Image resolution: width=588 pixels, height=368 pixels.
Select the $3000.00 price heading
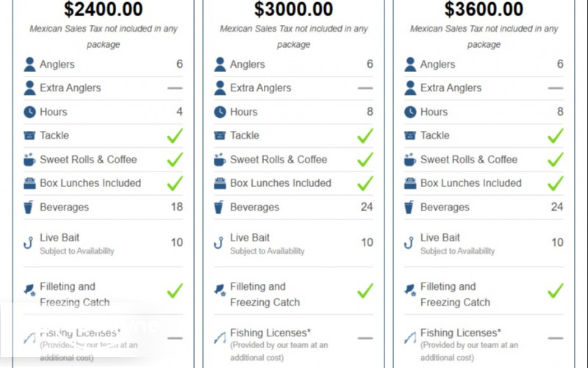pyautogui.click(x=294, y=10)
